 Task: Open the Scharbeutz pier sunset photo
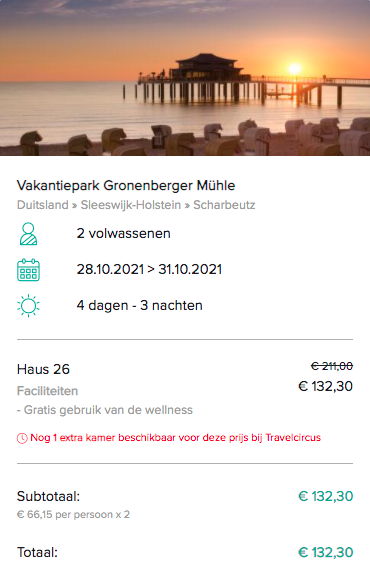point(185,78)
